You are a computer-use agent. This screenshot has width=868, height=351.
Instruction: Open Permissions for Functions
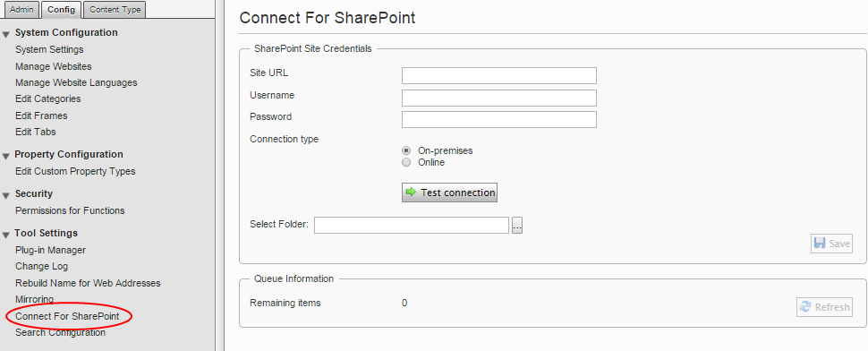[70, 210]
